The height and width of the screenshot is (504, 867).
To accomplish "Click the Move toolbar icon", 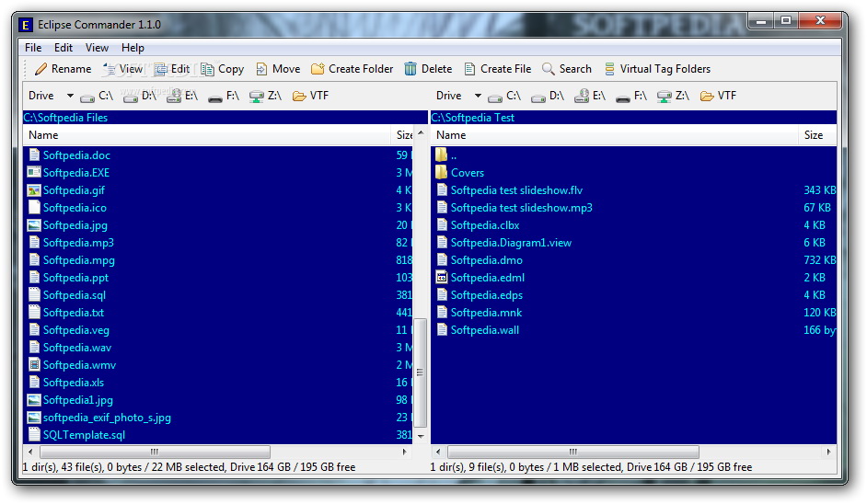I will coord(262,69).
